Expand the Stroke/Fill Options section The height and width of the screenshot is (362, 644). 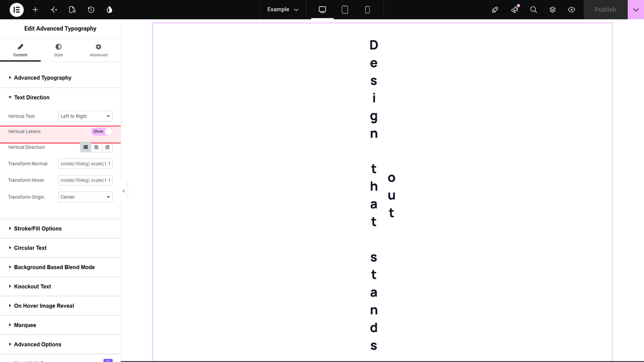pos(60,228)
